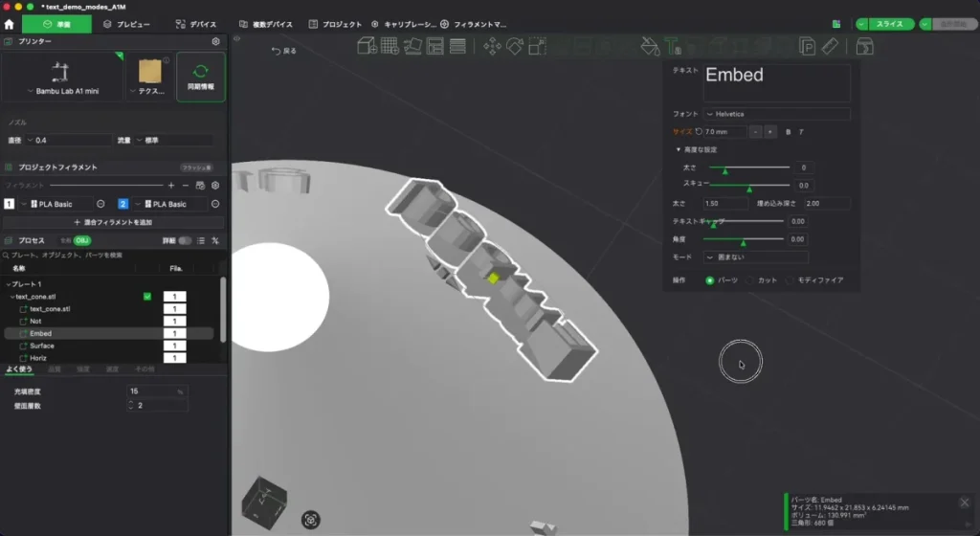Viewport: 980px width, 536px height.
Task: Go to the home screen icon
Action: [x=9, y=24]
